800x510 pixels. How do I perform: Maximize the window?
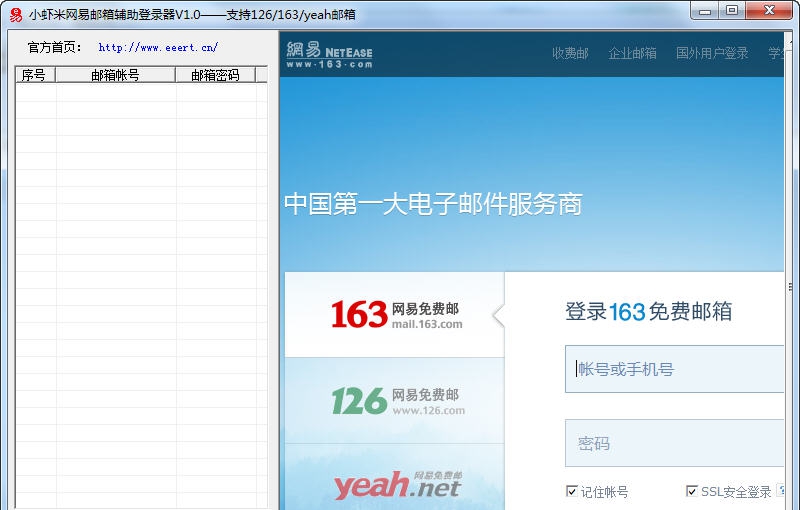(x=732, y=11)
